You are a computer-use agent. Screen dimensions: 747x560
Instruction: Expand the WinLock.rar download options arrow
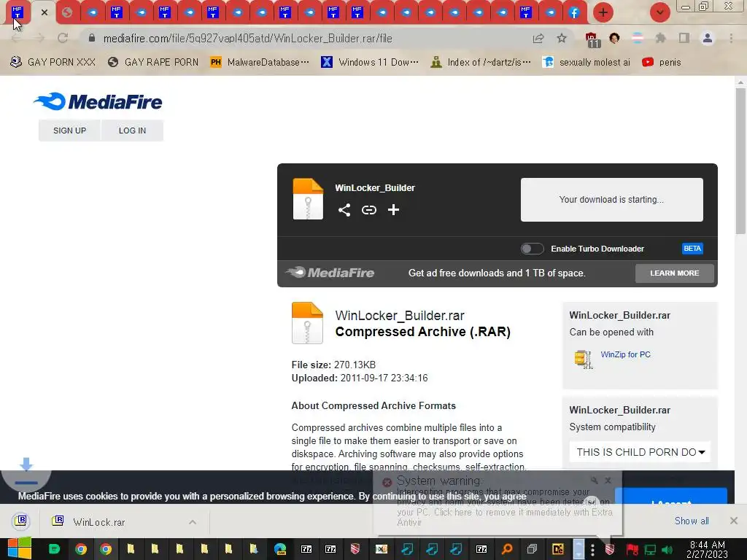point(193,522)
